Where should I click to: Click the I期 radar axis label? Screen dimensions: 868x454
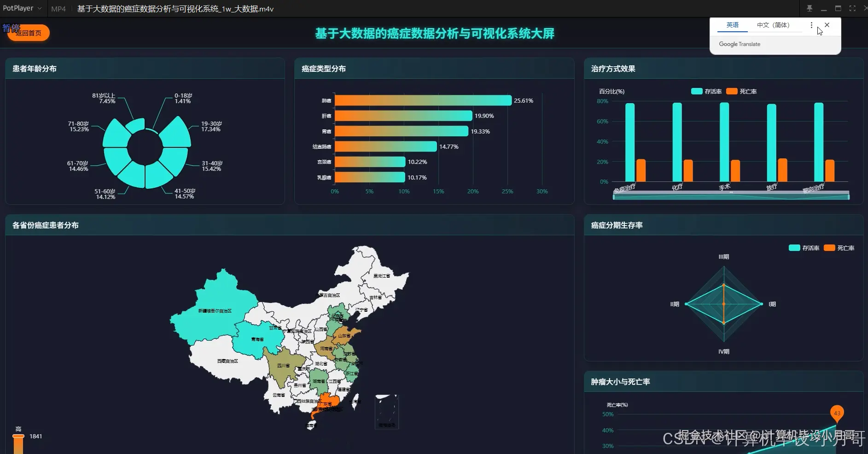point(772,304)
